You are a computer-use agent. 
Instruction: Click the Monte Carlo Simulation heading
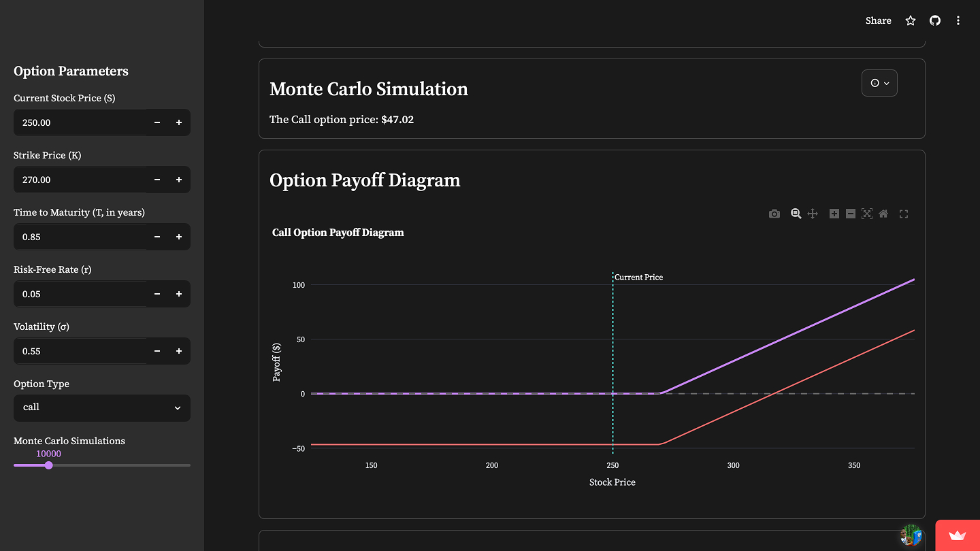[369, 89]
